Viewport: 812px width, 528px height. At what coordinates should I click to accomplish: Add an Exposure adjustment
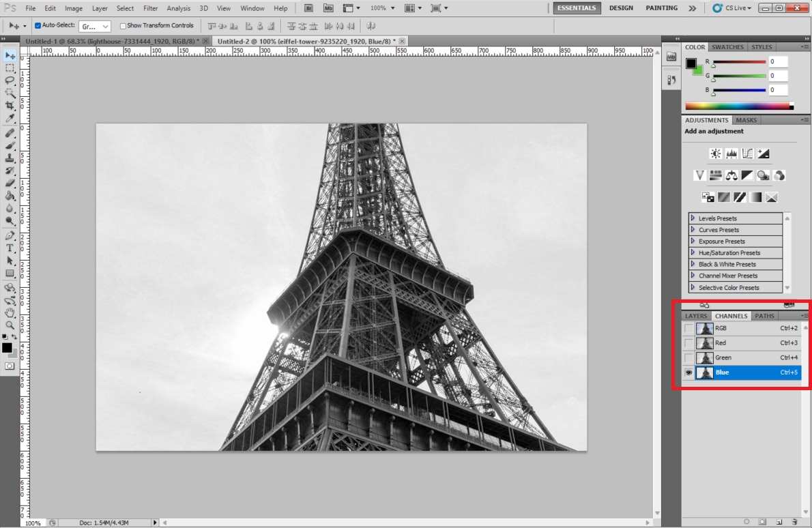pos(764,153)
